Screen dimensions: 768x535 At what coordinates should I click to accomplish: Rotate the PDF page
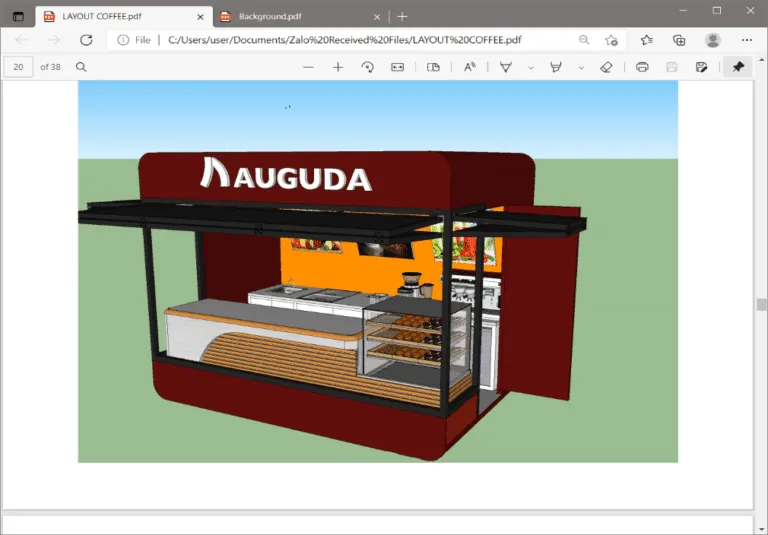coord(367,67)
